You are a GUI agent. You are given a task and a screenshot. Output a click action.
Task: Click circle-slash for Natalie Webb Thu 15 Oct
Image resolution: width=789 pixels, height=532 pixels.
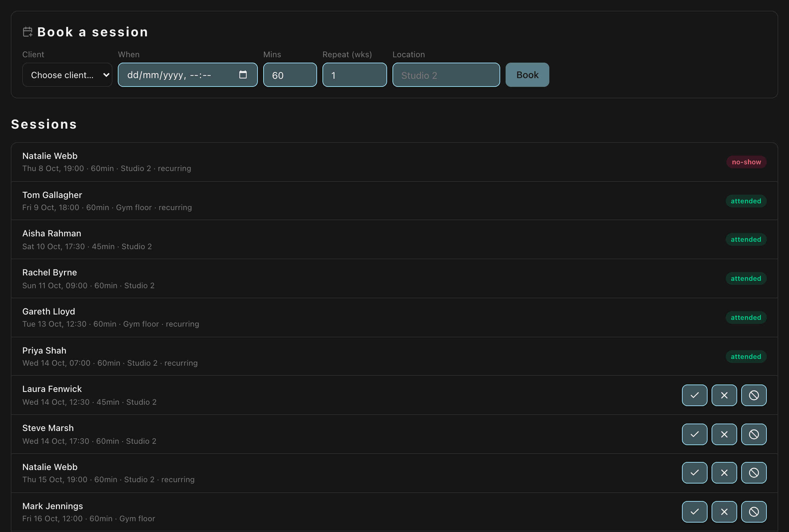tap(753, 473)
